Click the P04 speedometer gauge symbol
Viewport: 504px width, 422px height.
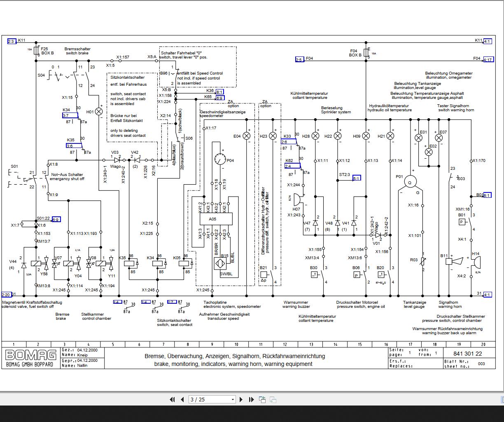(220, 160)
